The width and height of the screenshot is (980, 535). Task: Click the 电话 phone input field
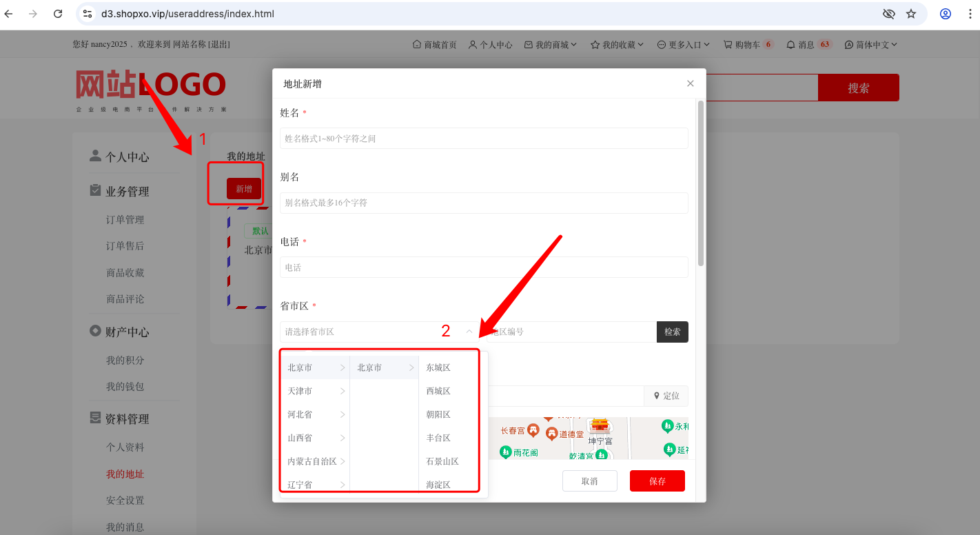(x=484, y=267)
